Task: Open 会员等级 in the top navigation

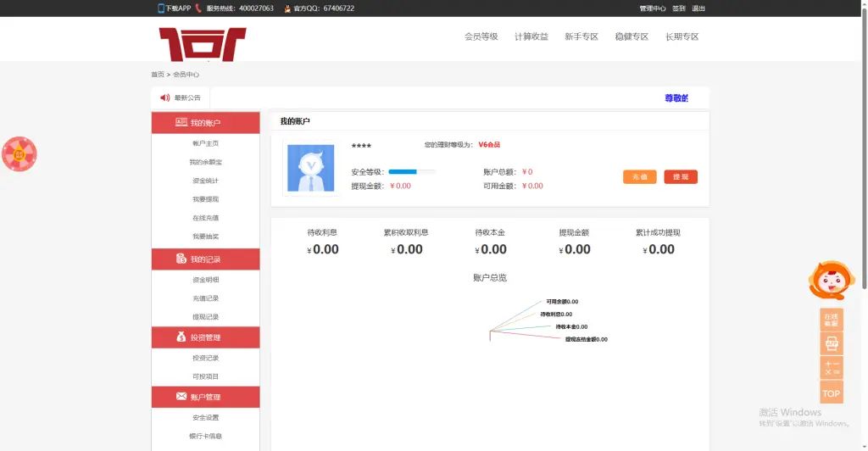Action: coord(481,37)
